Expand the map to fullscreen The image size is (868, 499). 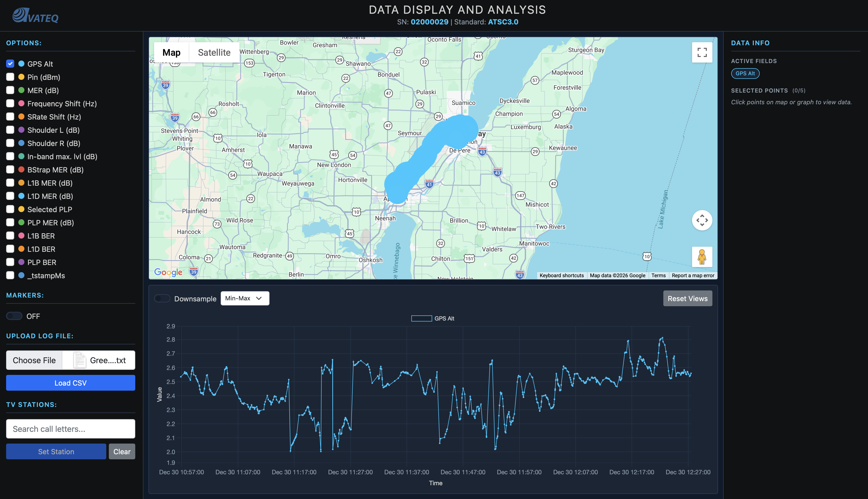702,52
